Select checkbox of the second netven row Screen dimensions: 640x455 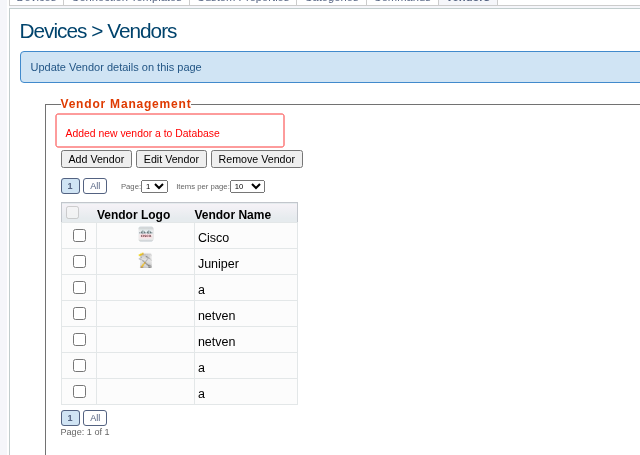click(79, 340)
